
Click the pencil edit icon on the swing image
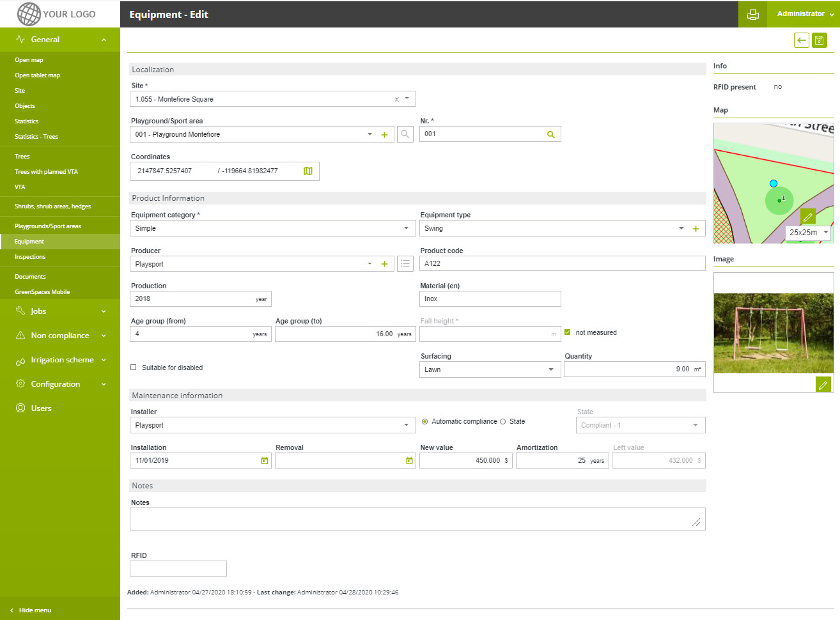point(823,385)
